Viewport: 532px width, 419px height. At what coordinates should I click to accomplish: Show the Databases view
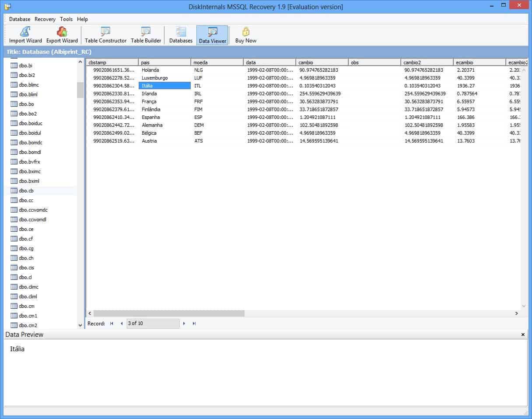click(x=181, y=35)
